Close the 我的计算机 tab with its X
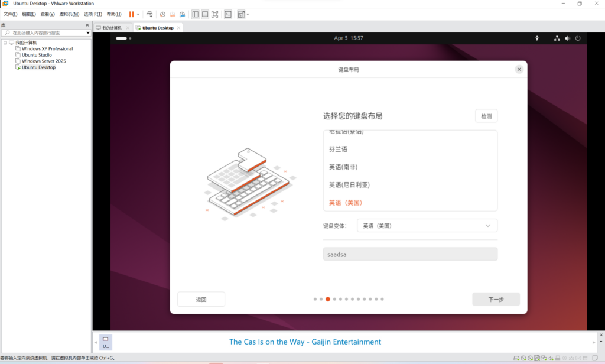Image resolution: width=605 pixels, height=364 pixels. 128,28
